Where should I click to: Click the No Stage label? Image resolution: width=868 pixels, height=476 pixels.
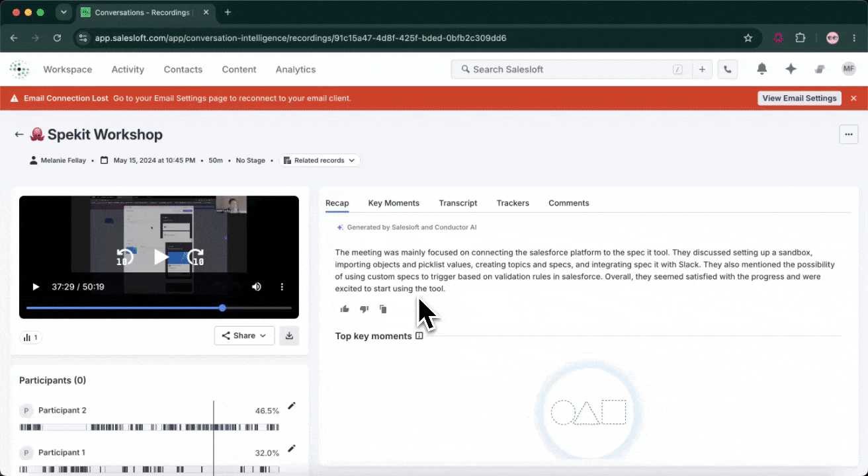pyautogui.click(x=250, y=160)
